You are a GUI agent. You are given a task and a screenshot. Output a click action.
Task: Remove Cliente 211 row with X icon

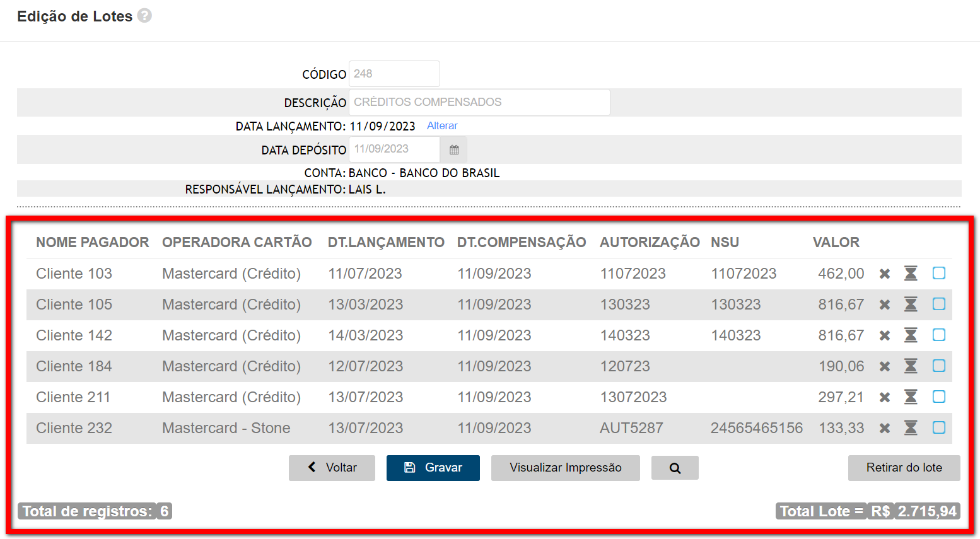point(885,397)
